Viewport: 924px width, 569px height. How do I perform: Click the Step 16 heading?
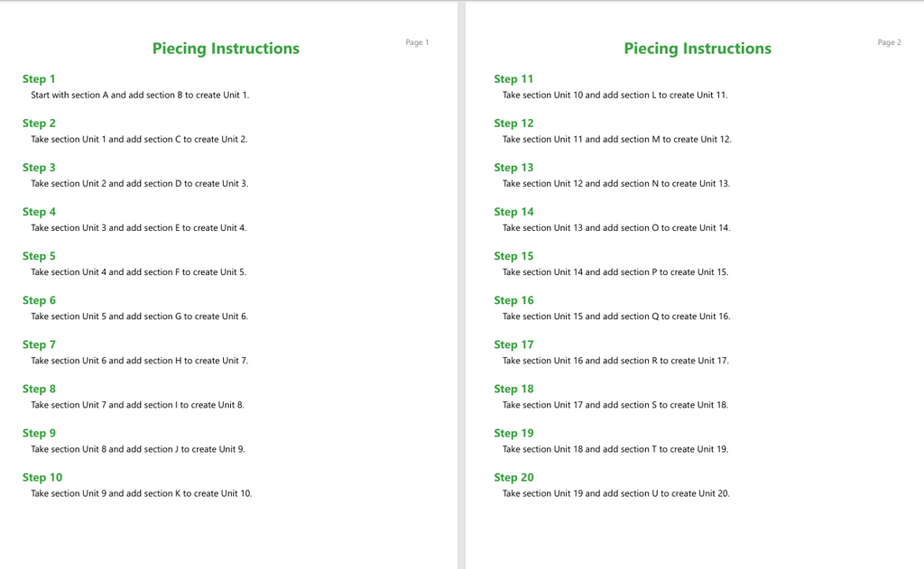click(513, 300)
